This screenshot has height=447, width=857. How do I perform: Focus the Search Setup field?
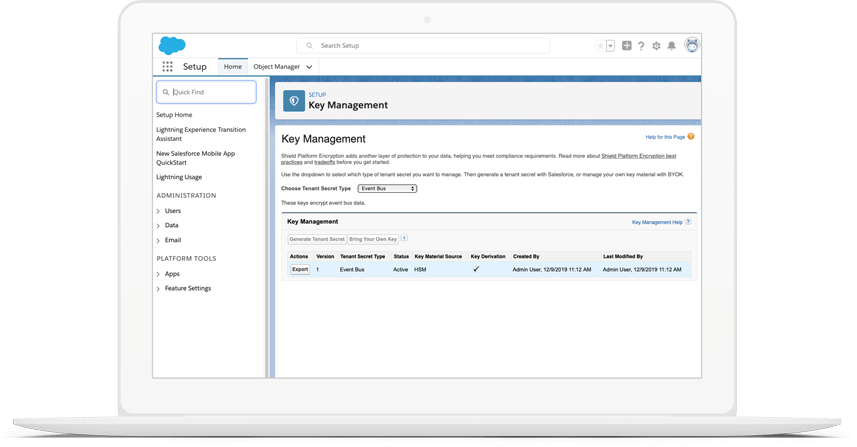(423, 46)
